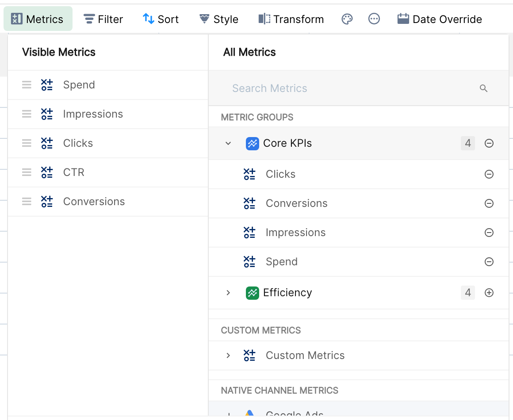Viewport: 513px width, 420px height.
Task: Grab the drag handle for Conversions row
Action: (x=27, y=201)
